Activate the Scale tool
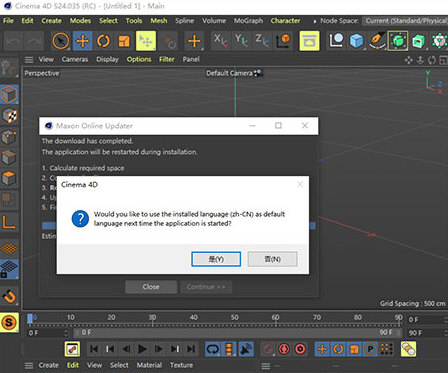The image size is (448, 373). coord(124,41)
